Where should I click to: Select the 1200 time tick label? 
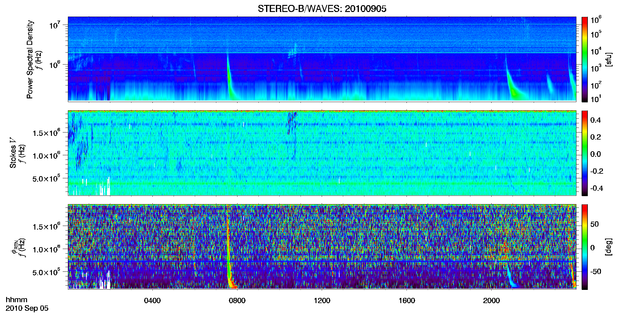(x=322, y=301)
